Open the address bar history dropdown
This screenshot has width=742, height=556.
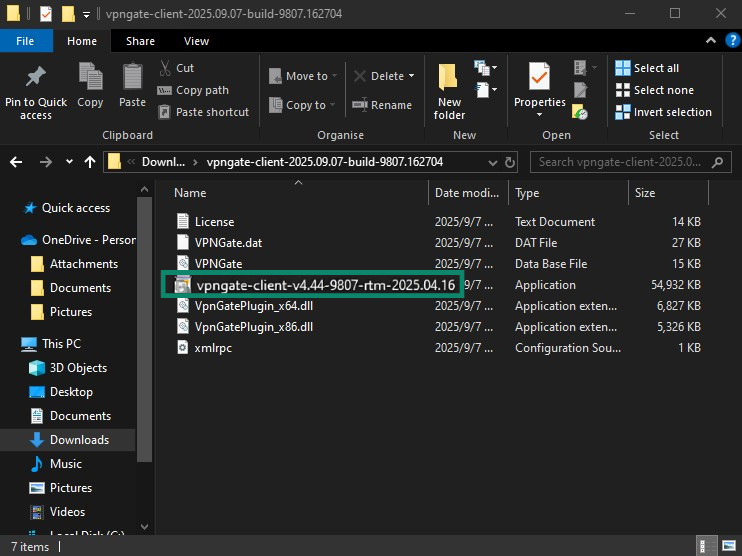coord(493,163)
